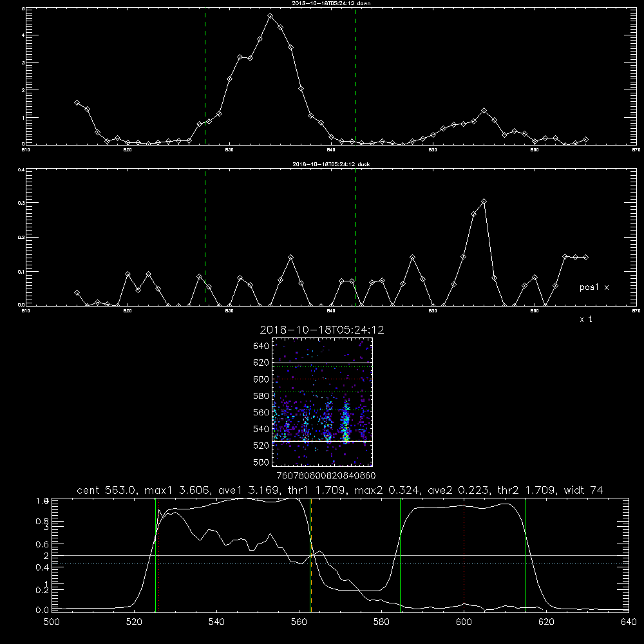This screenshot has width=644, height=644.
Task: Click the spectrogram image panel
Action: coord(322,402)
